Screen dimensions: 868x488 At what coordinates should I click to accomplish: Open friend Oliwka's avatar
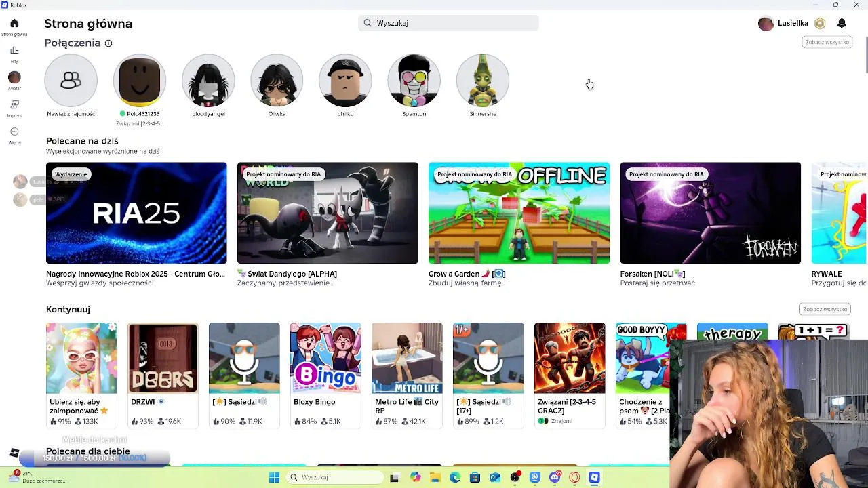tap(277, 81)
